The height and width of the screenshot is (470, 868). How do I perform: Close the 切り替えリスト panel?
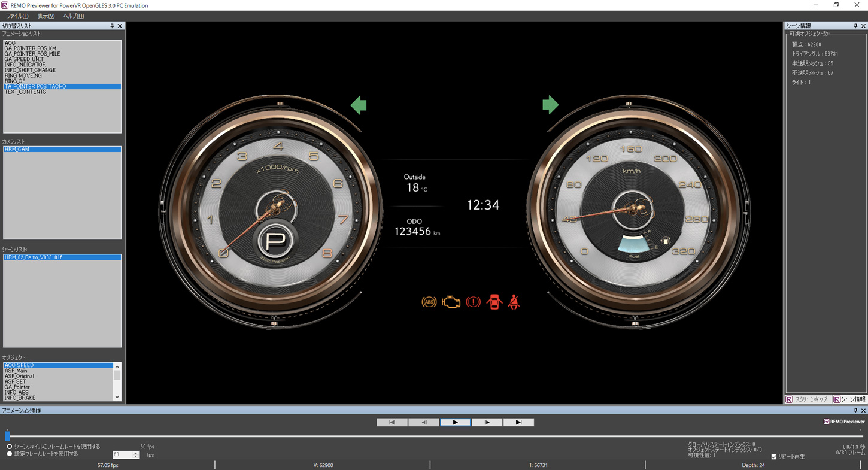click(120, 26)
